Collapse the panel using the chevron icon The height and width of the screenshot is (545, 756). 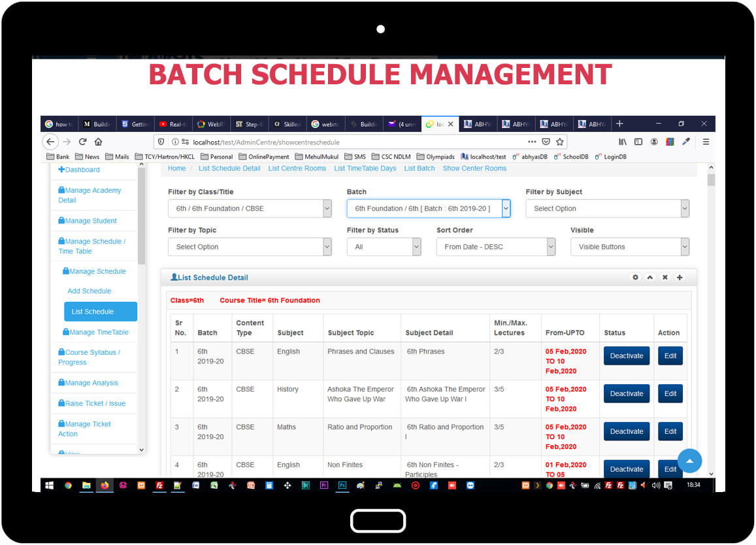[649, 277]
